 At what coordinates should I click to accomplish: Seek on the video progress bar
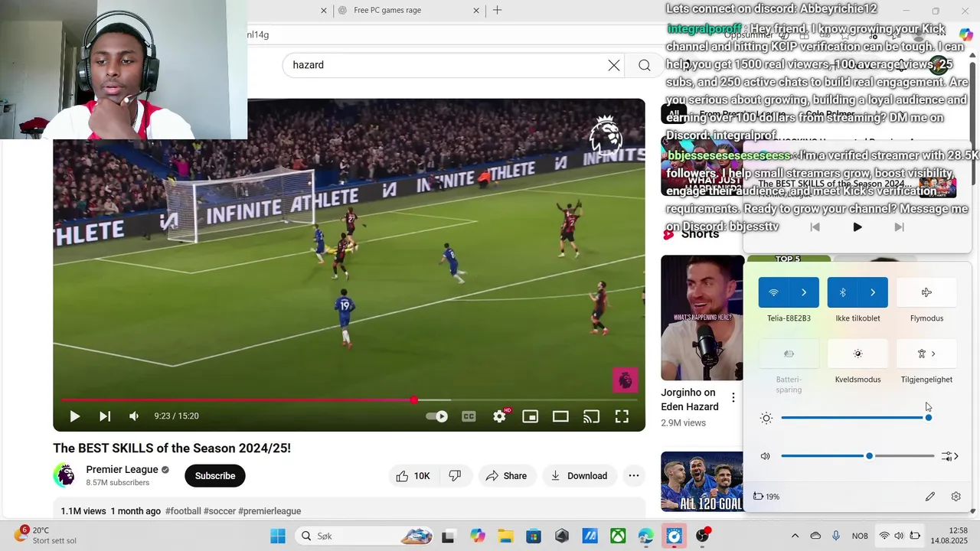pyautogui.click(x=349, y=400)
